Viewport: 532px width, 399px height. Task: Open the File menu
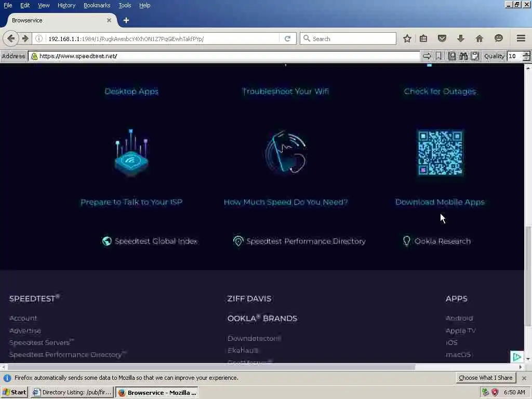(x=8, y=5)
